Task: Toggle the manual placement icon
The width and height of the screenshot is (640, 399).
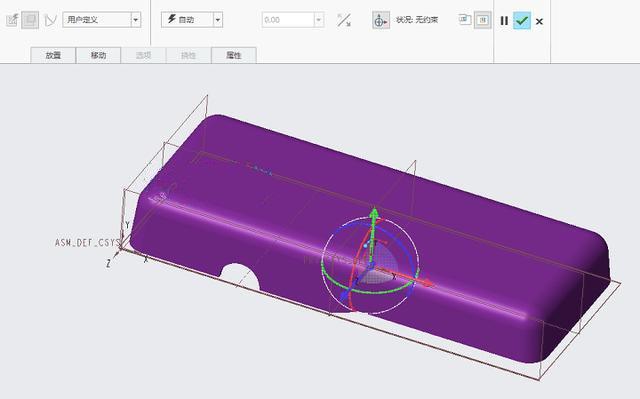Action: tap(30, 20)
